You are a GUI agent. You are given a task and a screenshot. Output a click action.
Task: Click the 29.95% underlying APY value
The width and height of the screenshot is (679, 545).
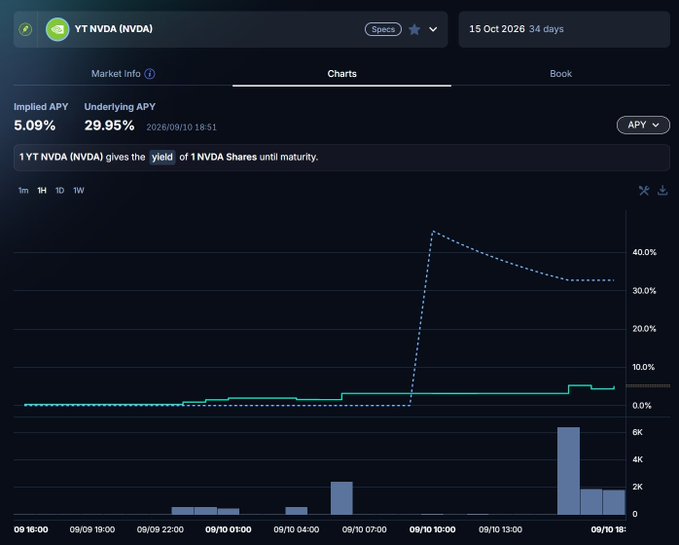pyautogui.click(x=109, y=126)
